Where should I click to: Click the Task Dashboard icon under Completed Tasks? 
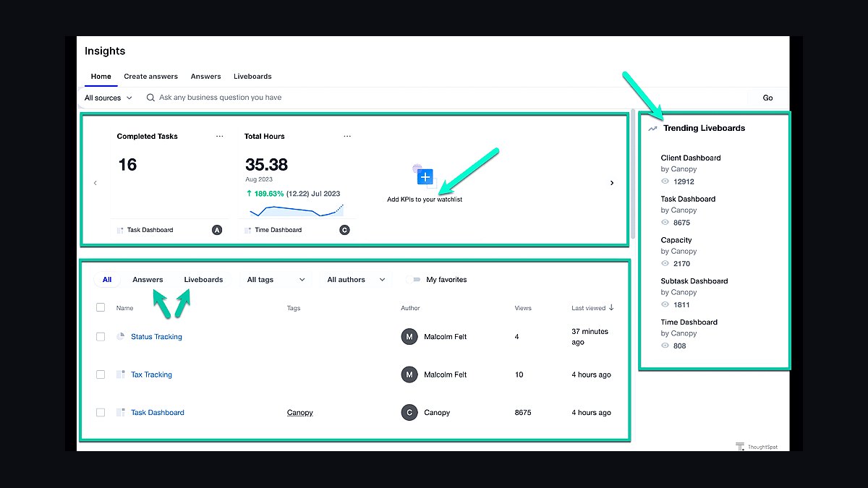[120, 230]
